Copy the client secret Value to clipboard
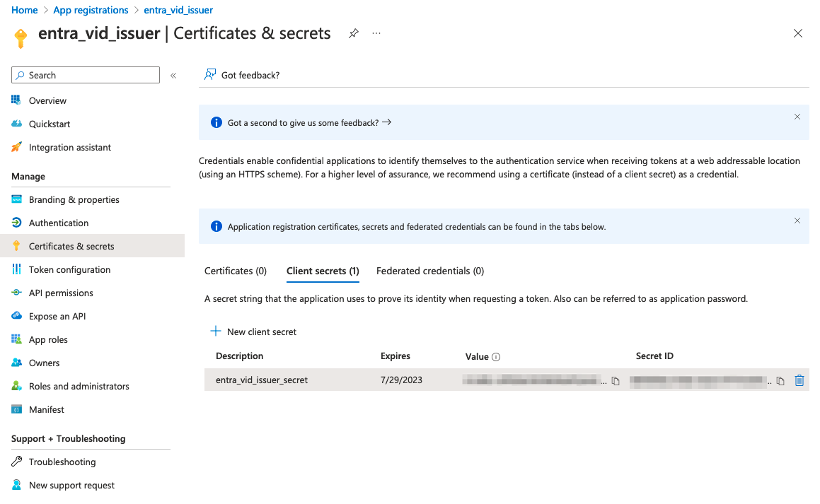The image size is (820, 504). 616,381
